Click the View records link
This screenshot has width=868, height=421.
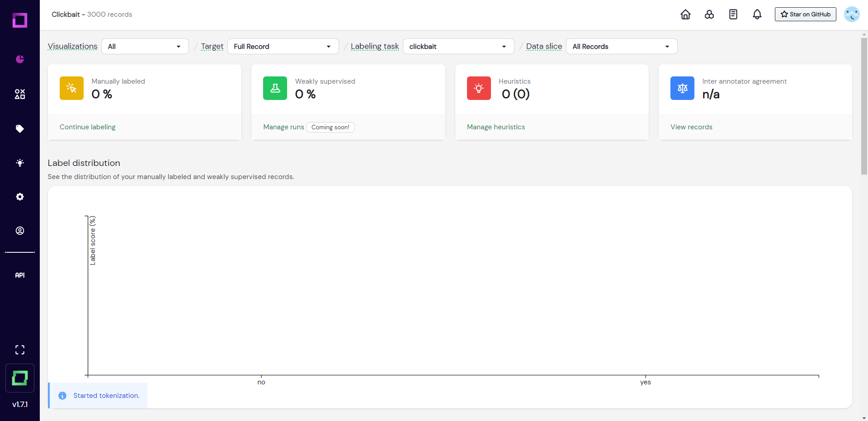pos(691,127)
